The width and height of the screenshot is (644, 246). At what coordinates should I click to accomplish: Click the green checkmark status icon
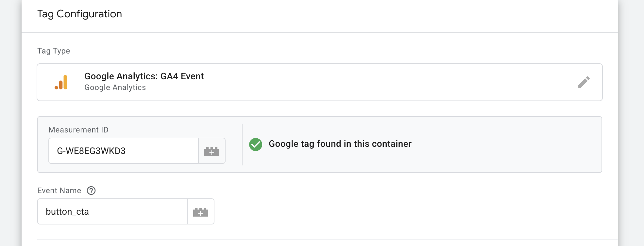[x=256, y=144]
